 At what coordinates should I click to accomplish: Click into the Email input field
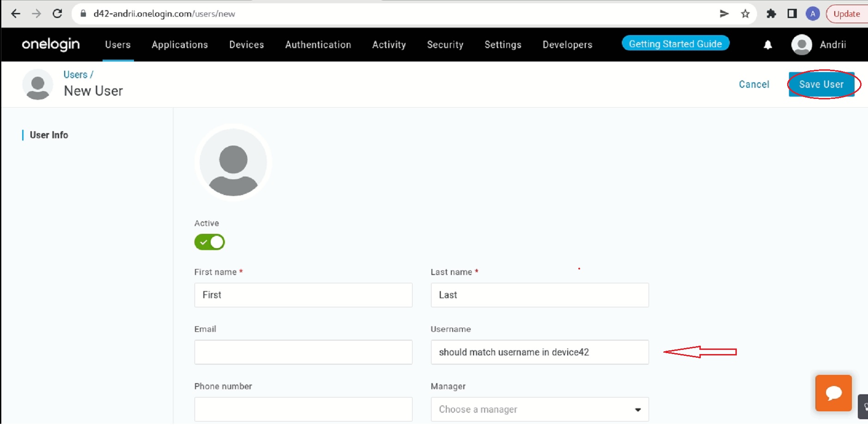point(303,352)
